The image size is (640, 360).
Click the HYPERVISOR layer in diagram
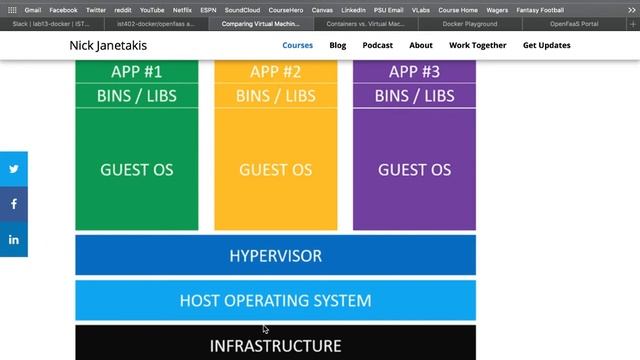coord(276,255)
